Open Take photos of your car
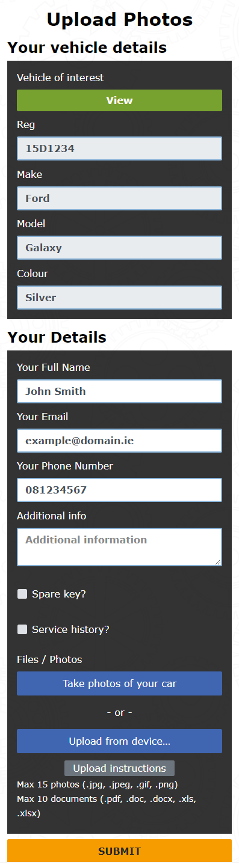The width and height of the screenshot is (239, 868). click(119, 683)
